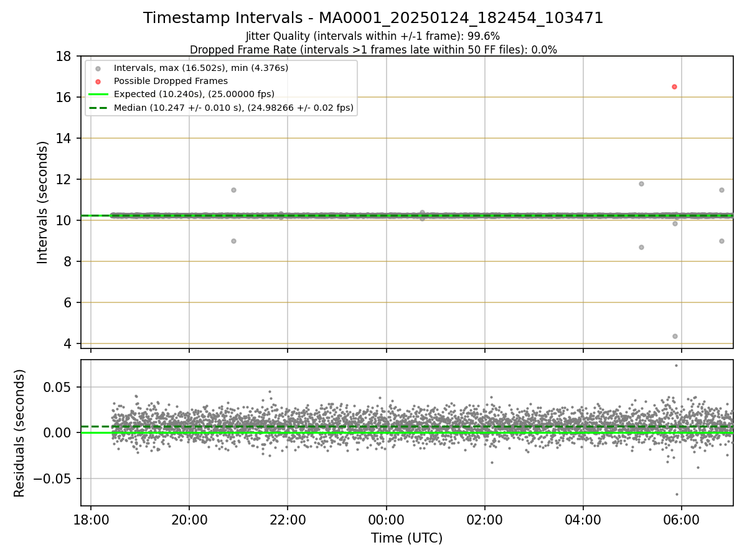747x560 pixels.
Task: Click the lowest residual point below −0.06 near 06:00
Action: point(677,494)
